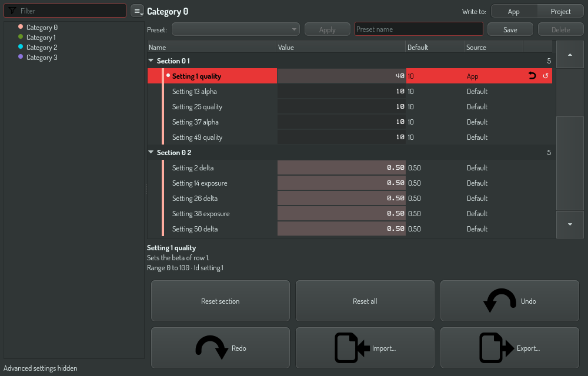The width and height of the screenshot is (588, 376).
Task: Select the Setting 26 delta row name
Action: (x=195, y=199)
